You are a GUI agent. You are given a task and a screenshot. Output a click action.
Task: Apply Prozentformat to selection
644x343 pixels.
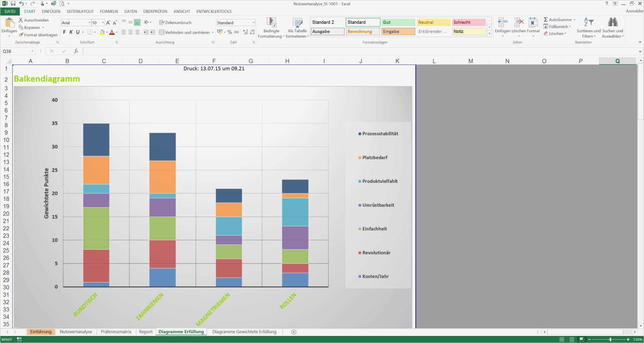point(229,32)
